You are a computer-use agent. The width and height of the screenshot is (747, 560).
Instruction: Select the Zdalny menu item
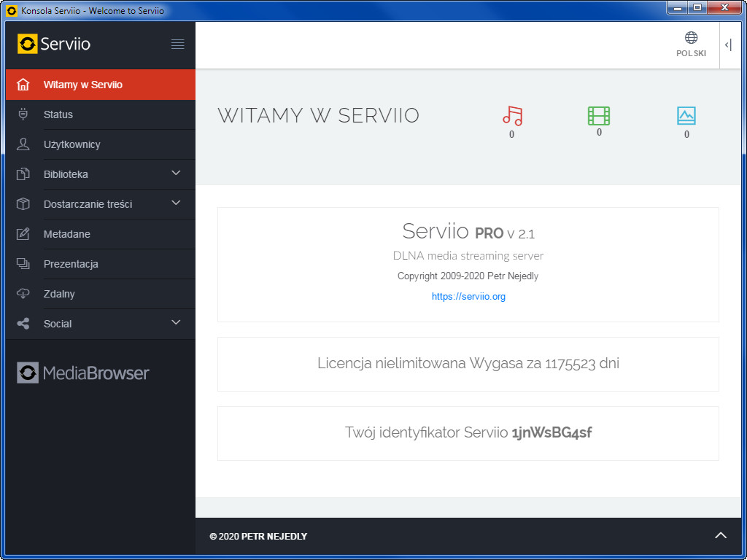[x=101, y=294]
